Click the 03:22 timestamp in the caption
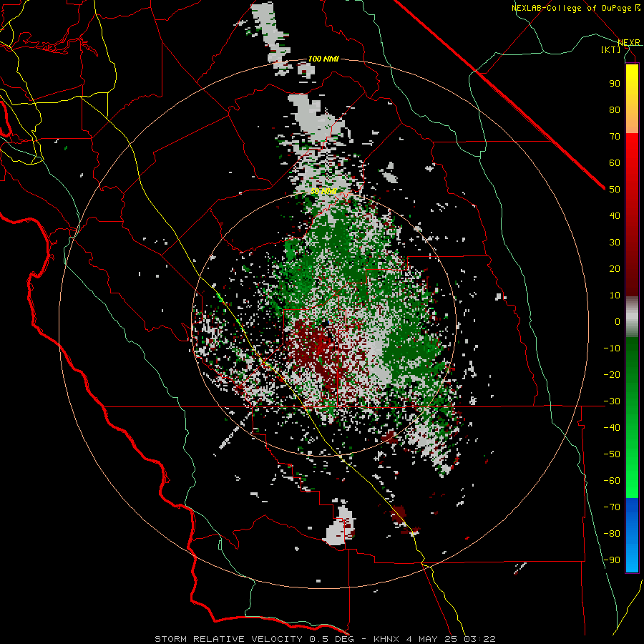 (479, 639)
